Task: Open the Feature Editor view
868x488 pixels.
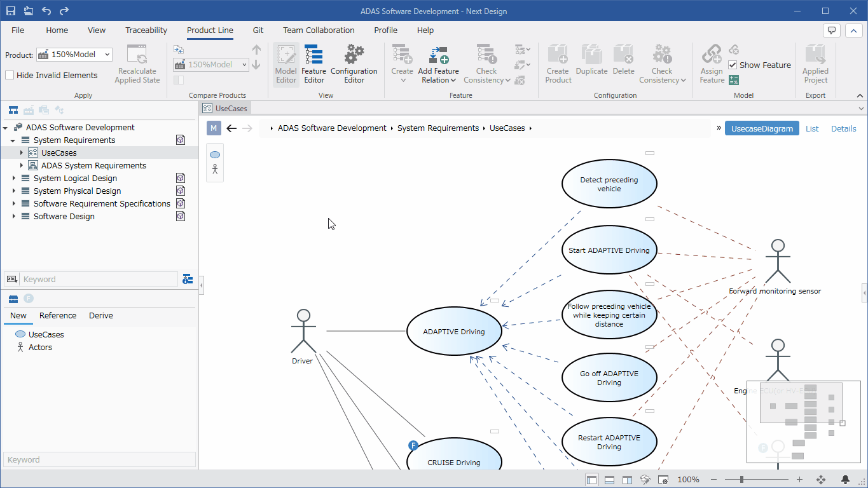Action: point(313,64)
